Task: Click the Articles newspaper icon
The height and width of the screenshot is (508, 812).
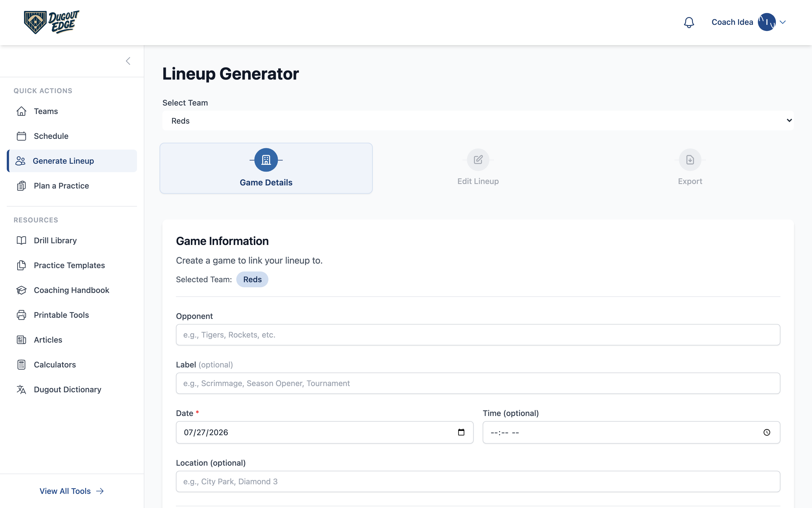Action: point(21,340)
